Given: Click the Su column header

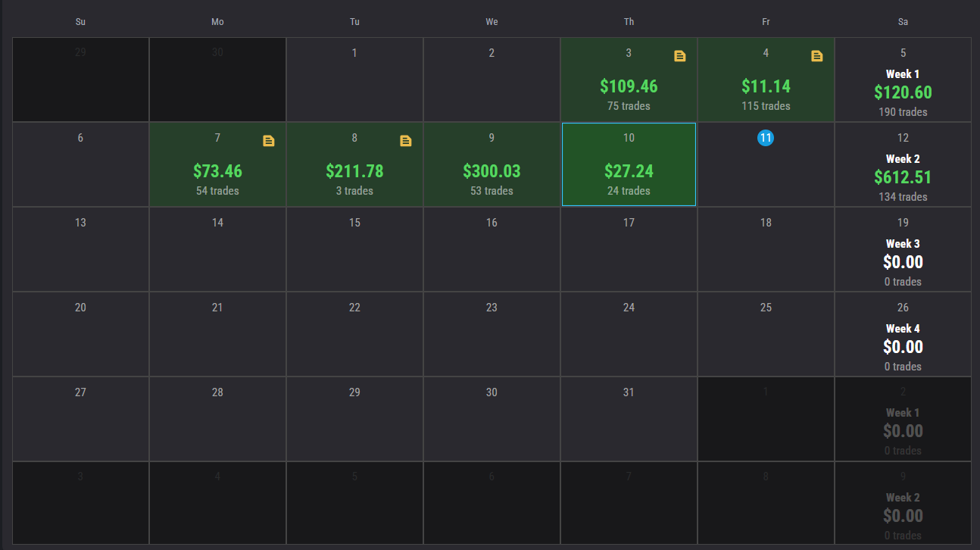Looking at the screenshot, I should pos(80,21).
